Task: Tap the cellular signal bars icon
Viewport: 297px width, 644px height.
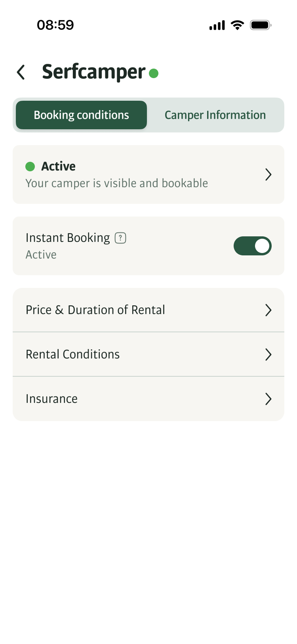Action: [x=217, y=26]
